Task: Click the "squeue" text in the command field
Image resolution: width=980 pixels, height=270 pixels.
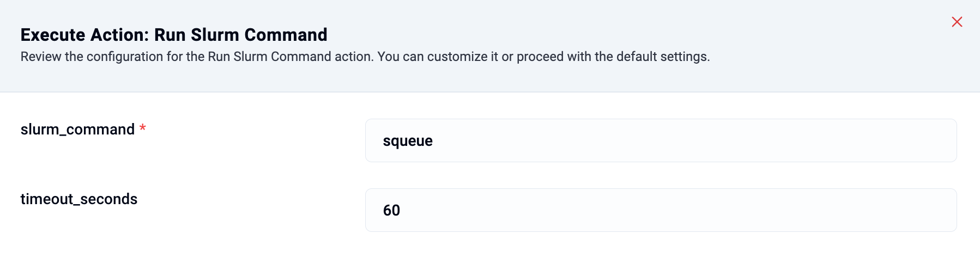Action: 408,141
